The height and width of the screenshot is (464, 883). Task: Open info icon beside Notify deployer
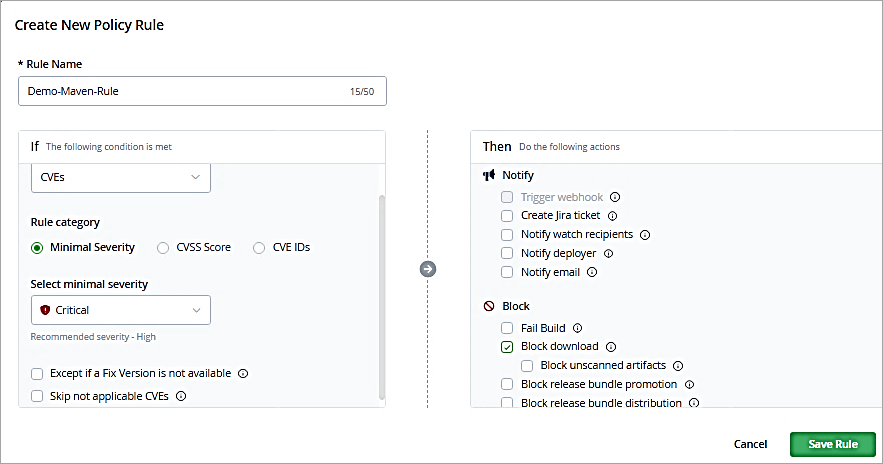pyautogui.click(x=608, y=253)
